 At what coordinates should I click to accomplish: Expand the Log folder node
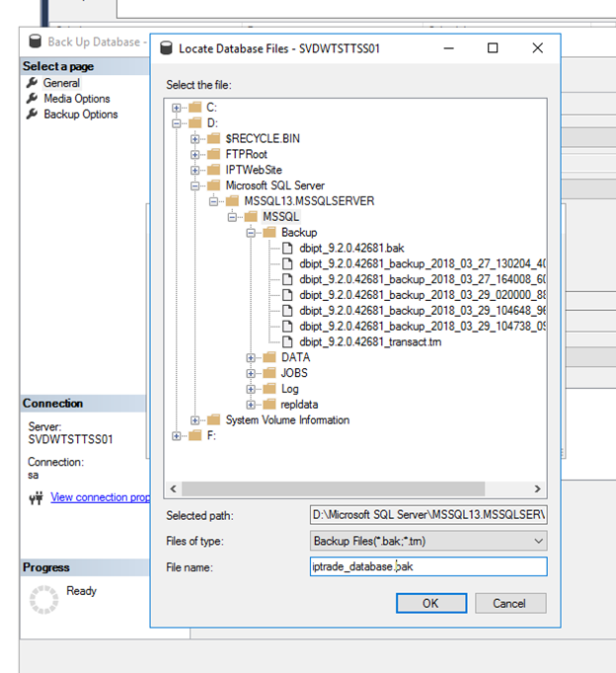[x=251, y=389]
